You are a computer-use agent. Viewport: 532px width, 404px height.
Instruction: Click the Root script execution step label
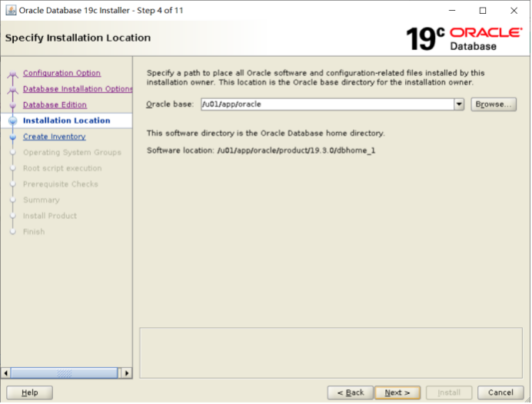62,168
